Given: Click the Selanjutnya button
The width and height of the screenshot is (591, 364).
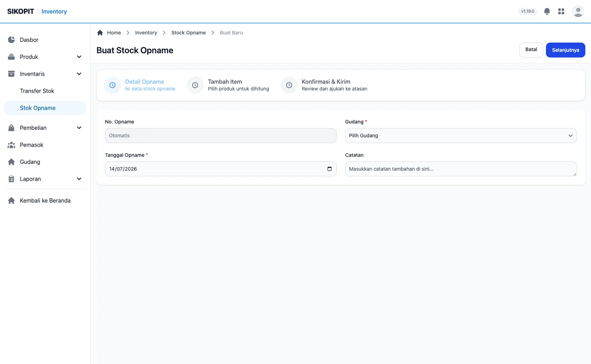Looking at the screenshot, I should click(x=565, y=50).
